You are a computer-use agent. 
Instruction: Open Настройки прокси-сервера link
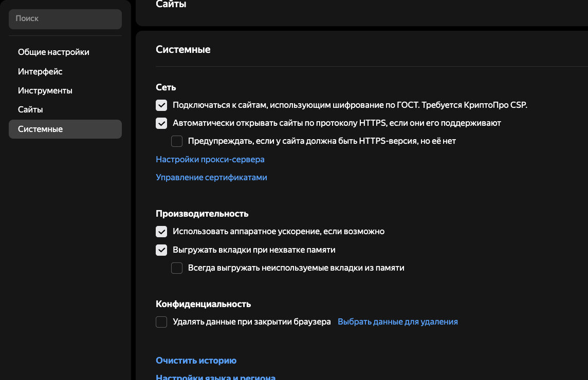coord(210,160)
